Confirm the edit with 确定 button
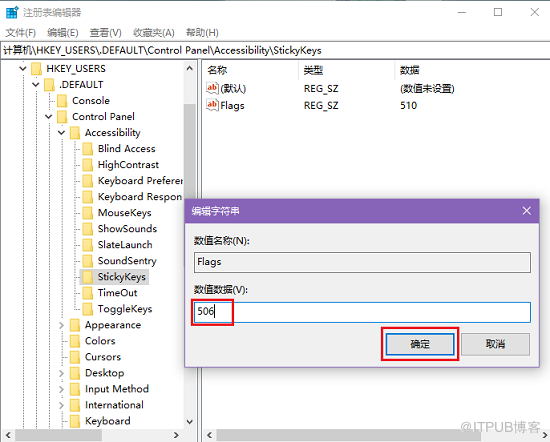Viewport: 550px width, 442px height. (420, 344)
